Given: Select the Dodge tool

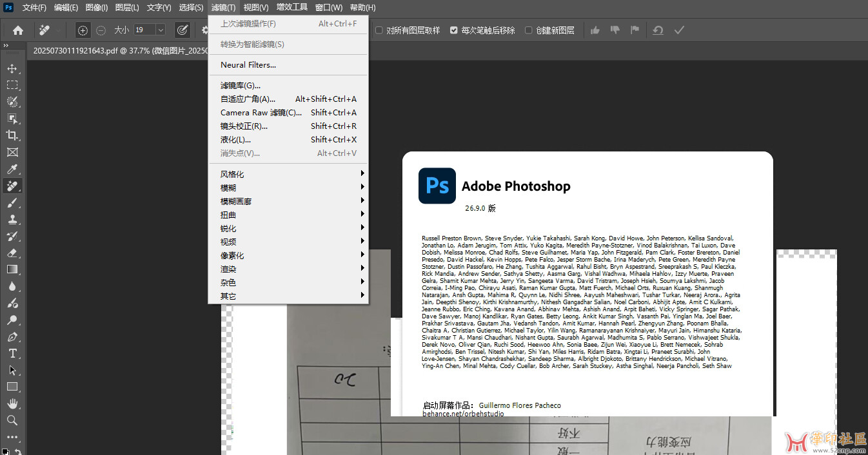Looking at the screenshot, I should point(12,320).
